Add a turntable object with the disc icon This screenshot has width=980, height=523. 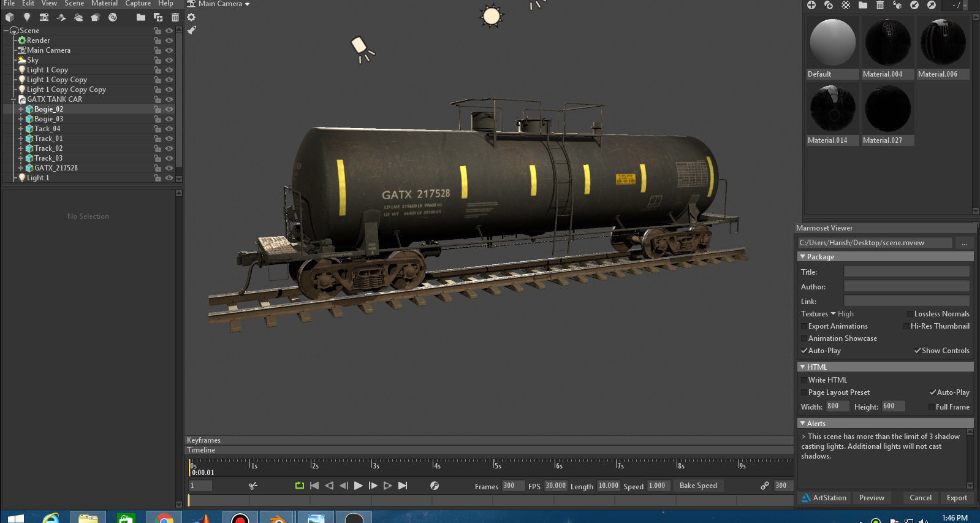(113, 17)
